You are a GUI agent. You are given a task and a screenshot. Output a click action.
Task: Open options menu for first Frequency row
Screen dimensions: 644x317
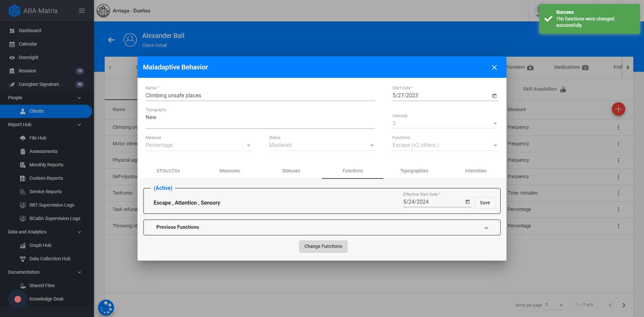[619, 127]
